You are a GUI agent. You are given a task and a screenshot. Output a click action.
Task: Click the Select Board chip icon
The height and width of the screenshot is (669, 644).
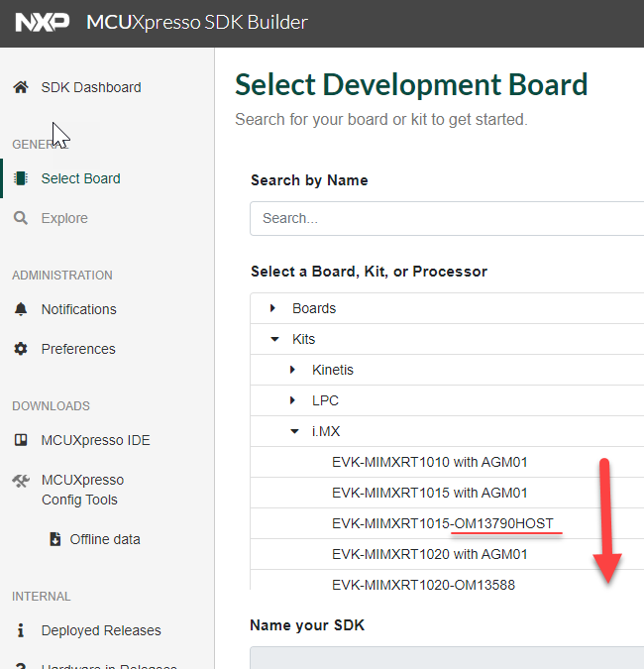click(21, 178)
